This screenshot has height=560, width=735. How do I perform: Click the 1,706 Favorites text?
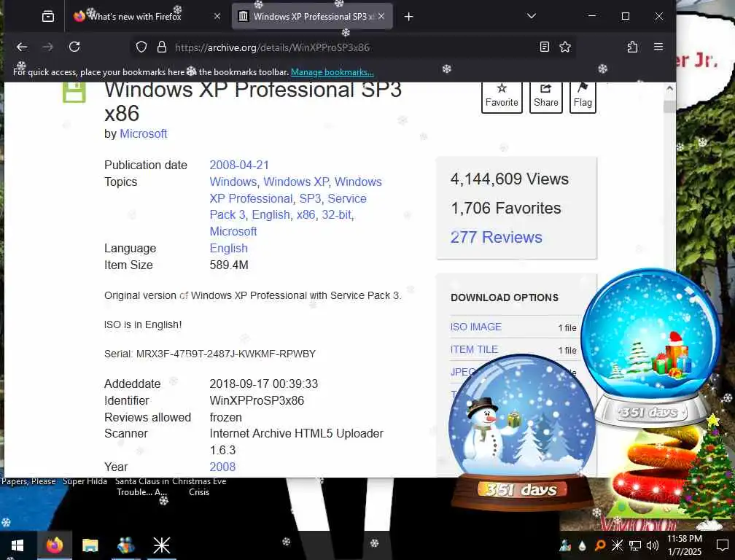[506, 208]
